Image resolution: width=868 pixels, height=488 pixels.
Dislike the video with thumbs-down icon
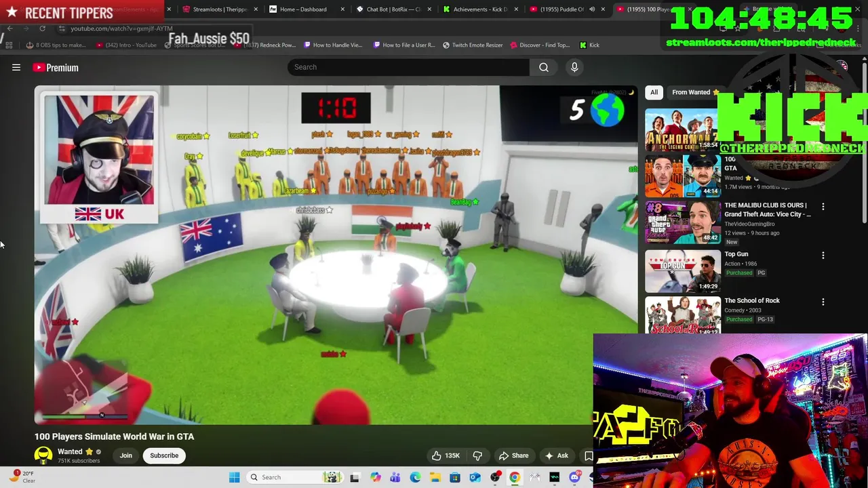tap(477, 455)
